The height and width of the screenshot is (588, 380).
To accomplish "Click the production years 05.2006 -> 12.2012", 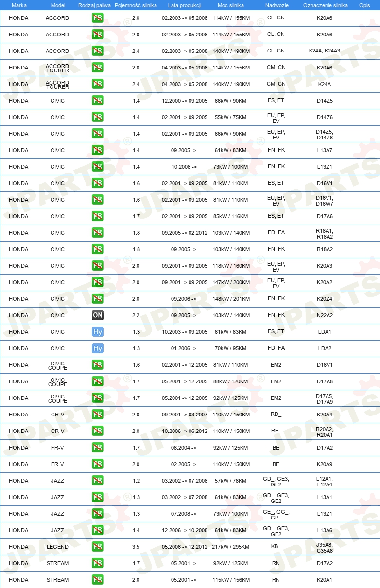I will pyautogui.click(x=185, y=547).
